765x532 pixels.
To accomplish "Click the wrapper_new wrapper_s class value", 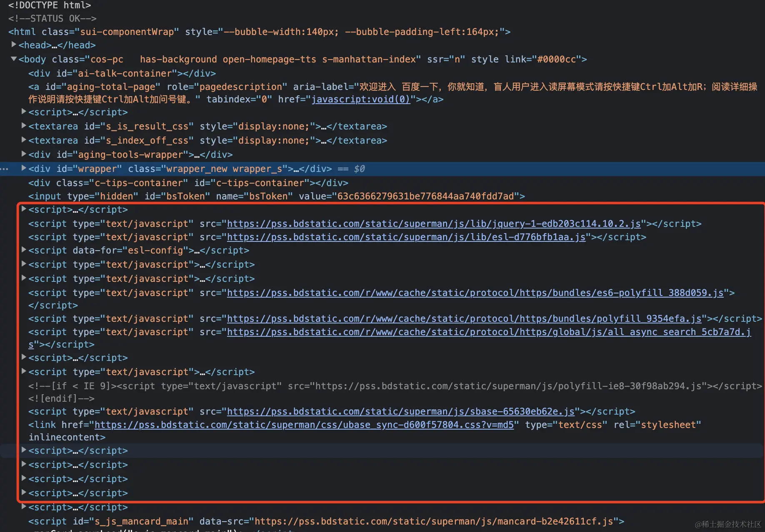I will [224, 169].
